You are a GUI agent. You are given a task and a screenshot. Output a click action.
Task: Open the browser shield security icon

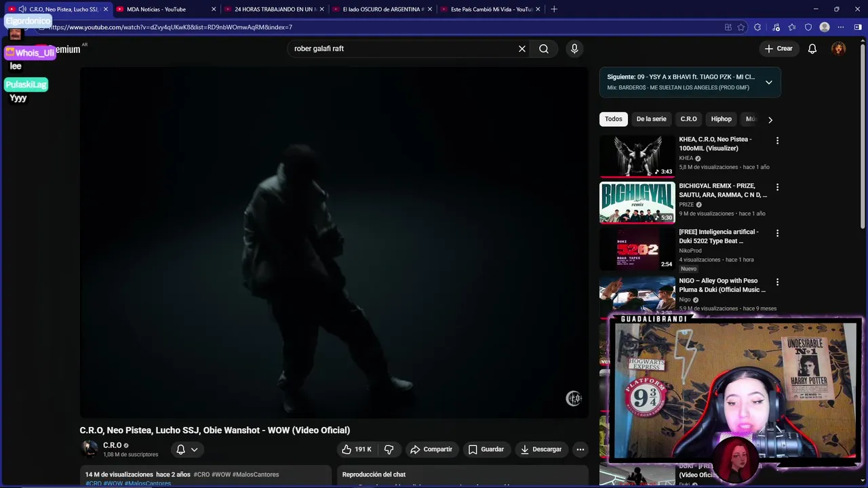[808, 27]
